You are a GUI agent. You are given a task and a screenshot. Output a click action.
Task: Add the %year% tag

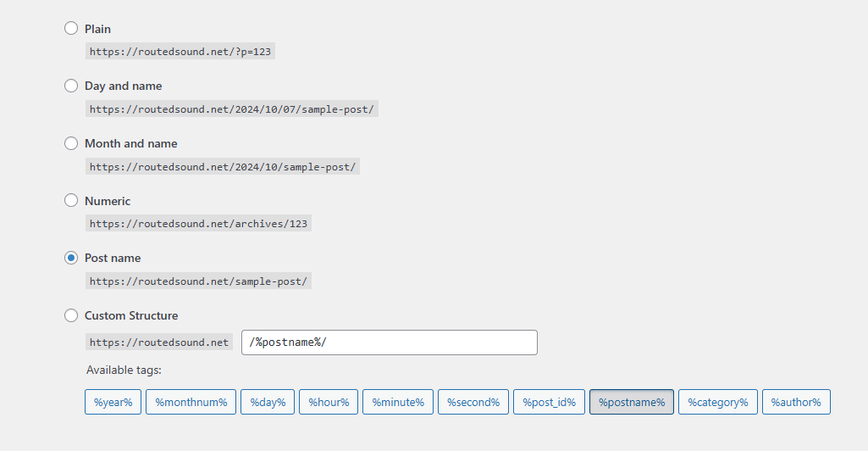[113, 402]
